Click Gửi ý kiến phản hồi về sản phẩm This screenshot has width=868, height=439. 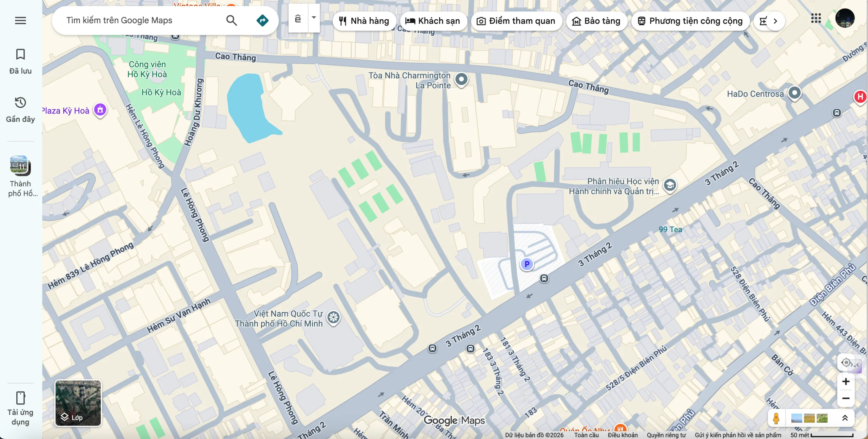[738, 435]
